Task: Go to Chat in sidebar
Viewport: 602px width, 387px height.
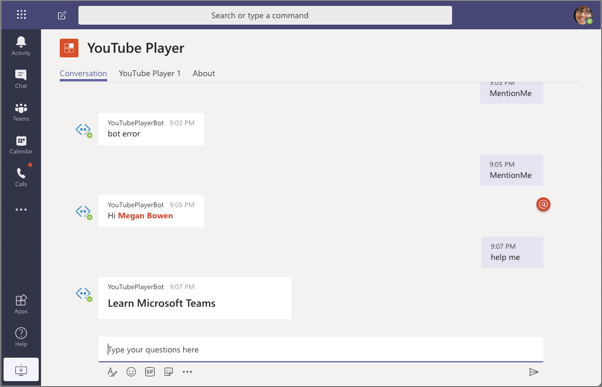Action: (21, 79)
